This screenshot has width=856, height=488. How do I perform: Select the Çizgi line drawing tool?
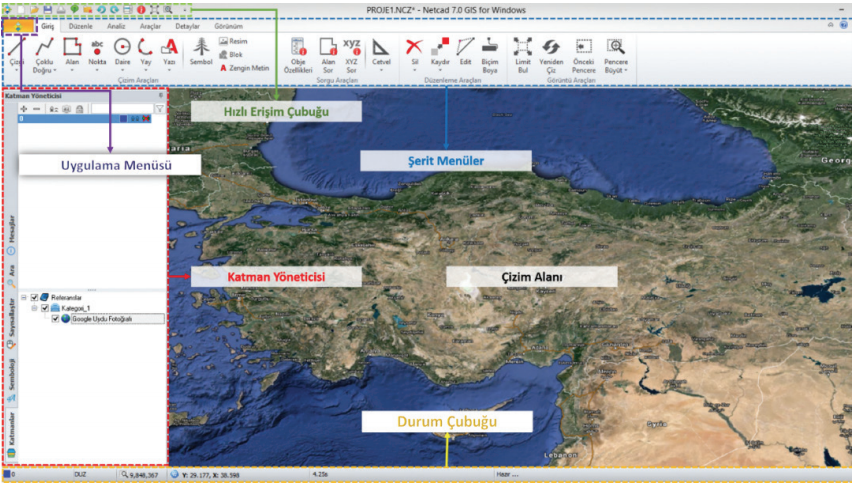(x=17, y=48)
